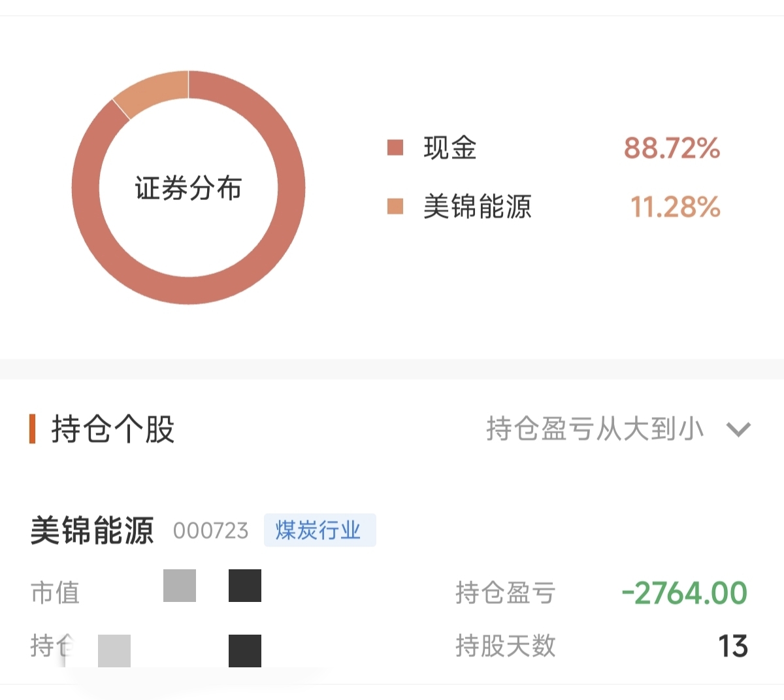
Task: Click the stock code 000723
Action: [210, 531]
